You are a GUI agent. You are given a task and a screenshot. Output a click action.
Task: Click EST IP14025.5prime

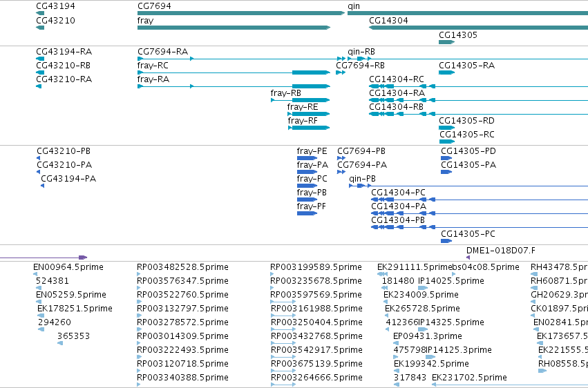click(423, 288)
